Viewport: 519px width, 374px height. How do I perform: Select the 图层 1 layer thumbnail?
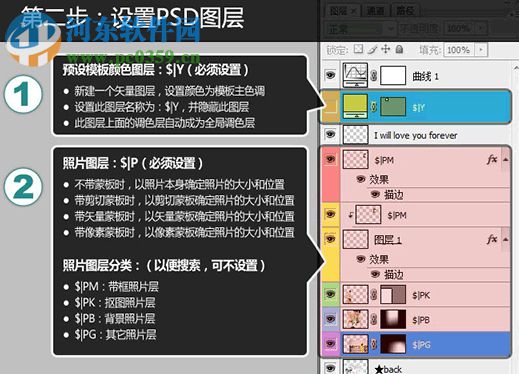pos(356,239)
